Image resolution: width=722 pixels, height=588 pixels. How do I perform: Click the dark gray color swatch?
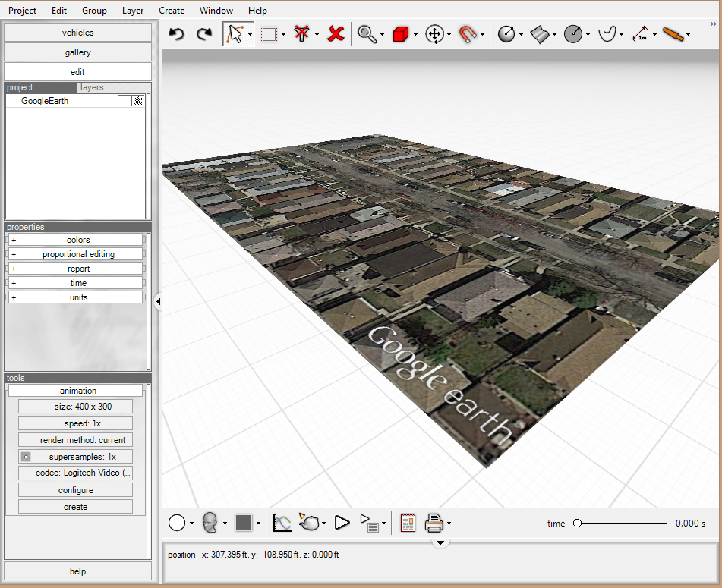pyautogui.click(x=244, y=523)
